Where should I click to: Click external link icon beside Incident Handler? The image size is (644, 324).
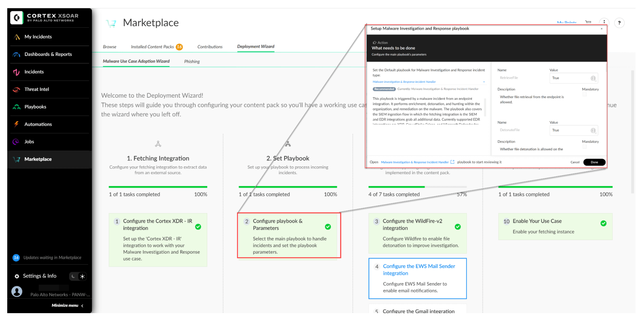coord(452,162)
